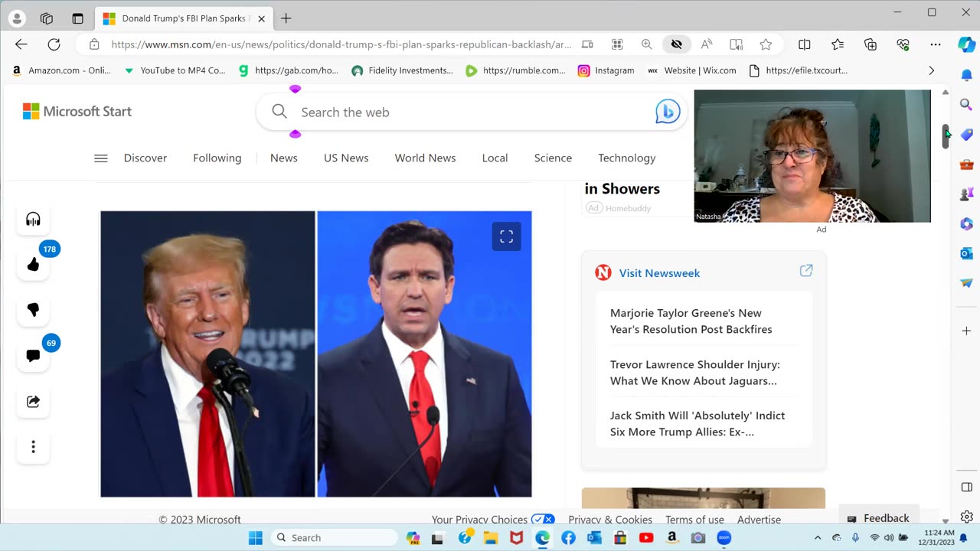Open article comments icon

pos(33,356)
